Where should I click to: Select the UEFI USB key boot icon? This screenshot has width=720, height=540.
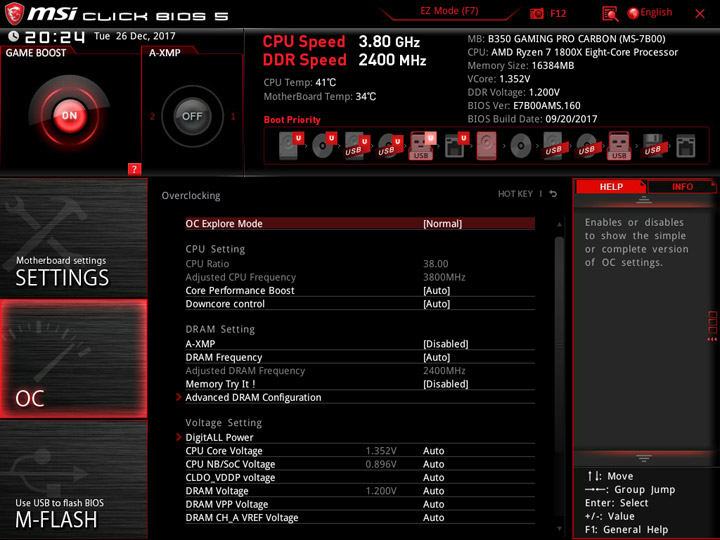[x=422, y=146]
